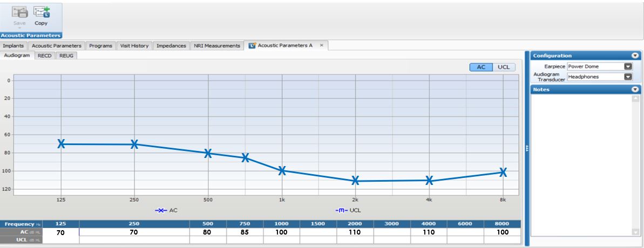Viewport: 644px width, 248px height.
Task: Switch to the RECD sub-tab
Action: coord(45,56)
